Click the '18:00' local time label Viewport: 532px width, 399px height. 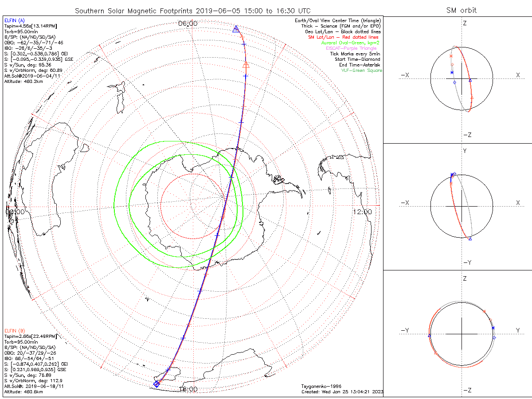coord(188,389)
